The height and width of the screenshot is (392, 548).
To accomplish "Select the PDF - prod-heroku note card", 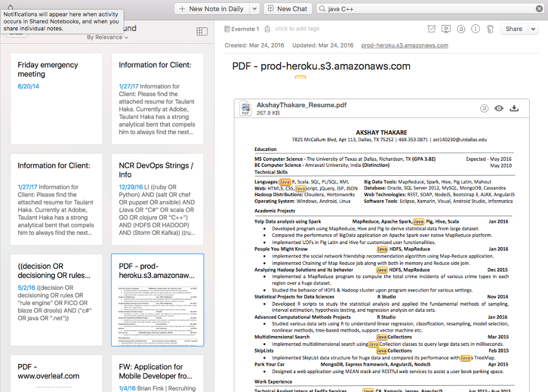I will [158, 299].
